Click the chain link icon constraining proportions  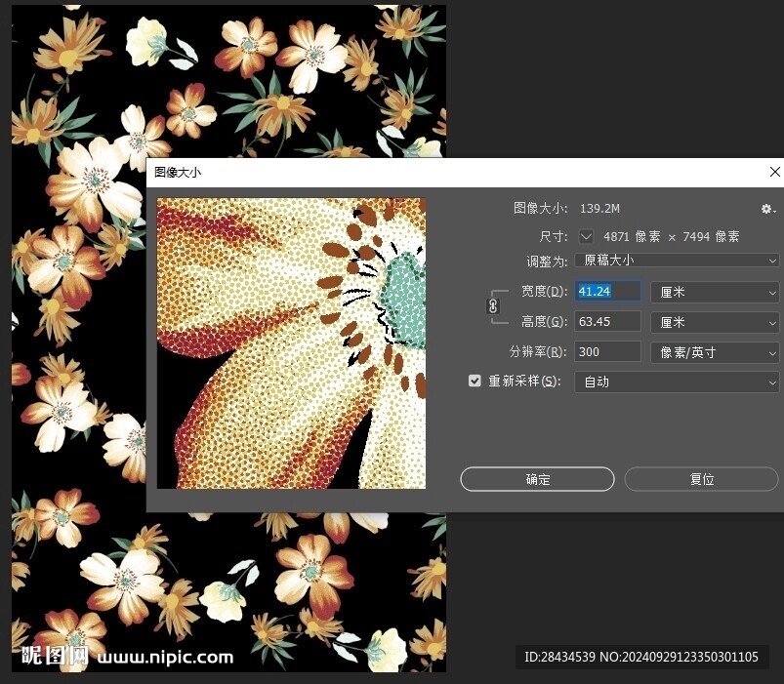(494, 305)
